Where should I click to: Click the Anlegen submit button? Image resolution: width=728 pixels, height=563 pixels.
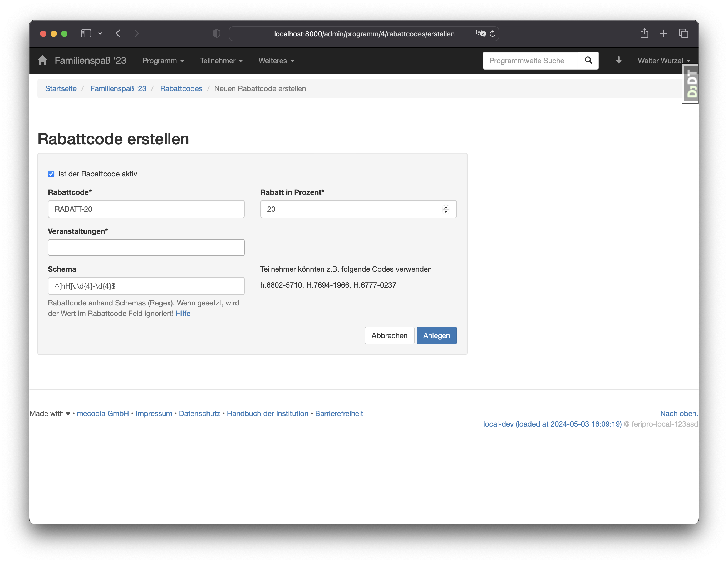(436, 335)
